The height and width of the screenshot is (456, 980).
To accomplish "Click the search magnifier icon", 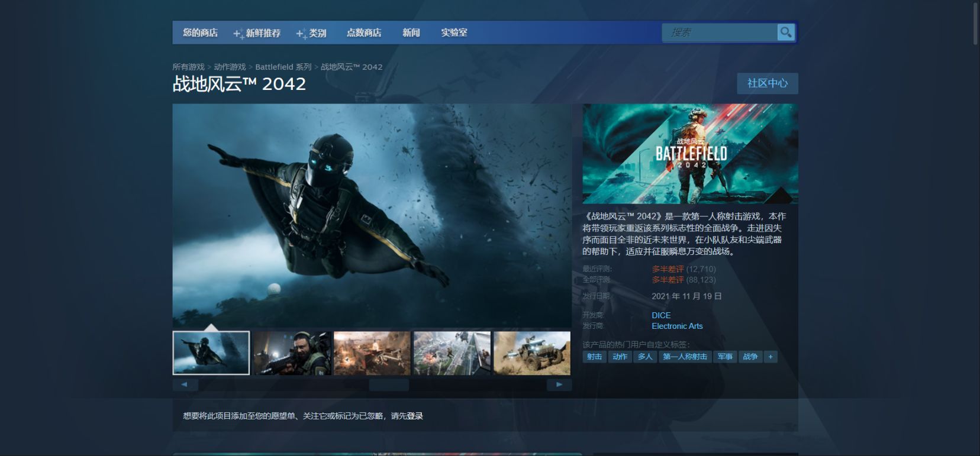I will 785,33.
